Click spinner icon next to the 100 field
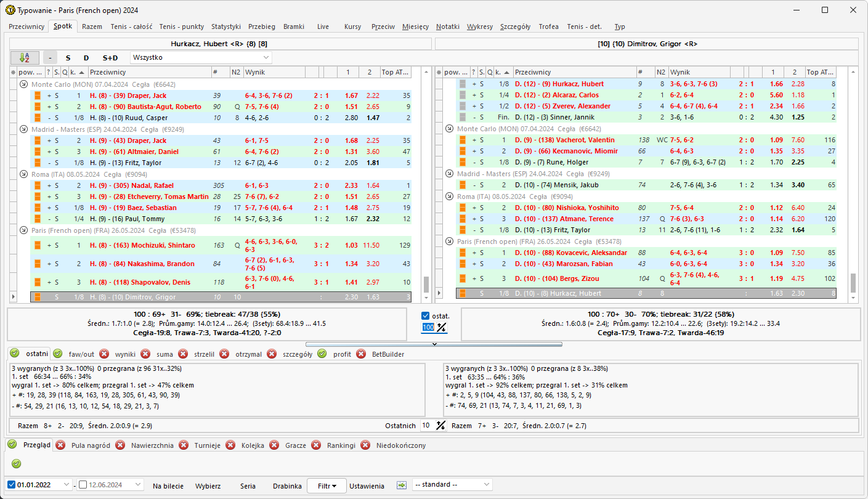The height and width of the screenshot is (499, 868). pos(442,328)
